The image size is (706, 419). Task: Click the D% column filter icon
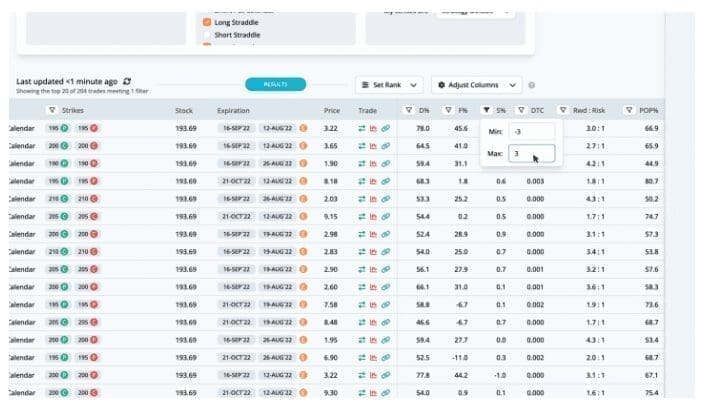[408, 110]
